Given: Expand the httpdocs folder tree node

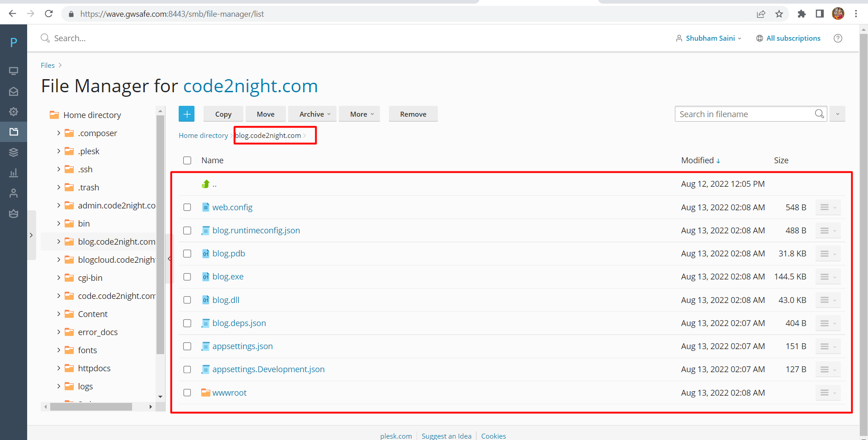Looking at the screenshot, I should point(58,368).
